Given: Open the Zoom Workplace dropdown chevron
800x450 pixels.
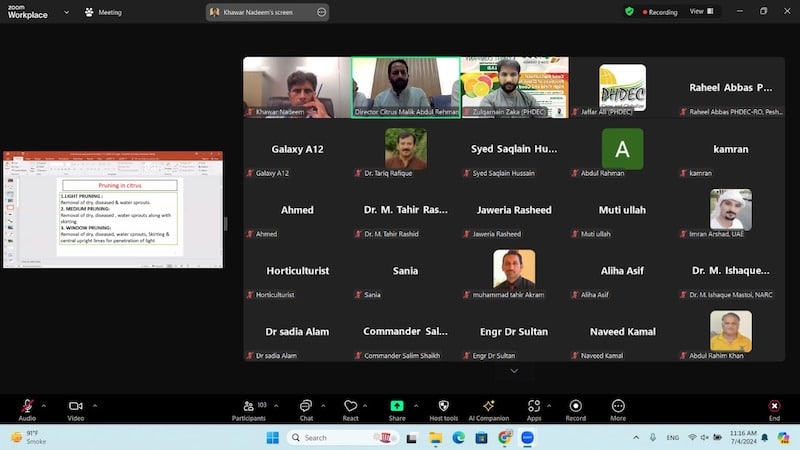Looking at the screenshot, I should (66, 12).
